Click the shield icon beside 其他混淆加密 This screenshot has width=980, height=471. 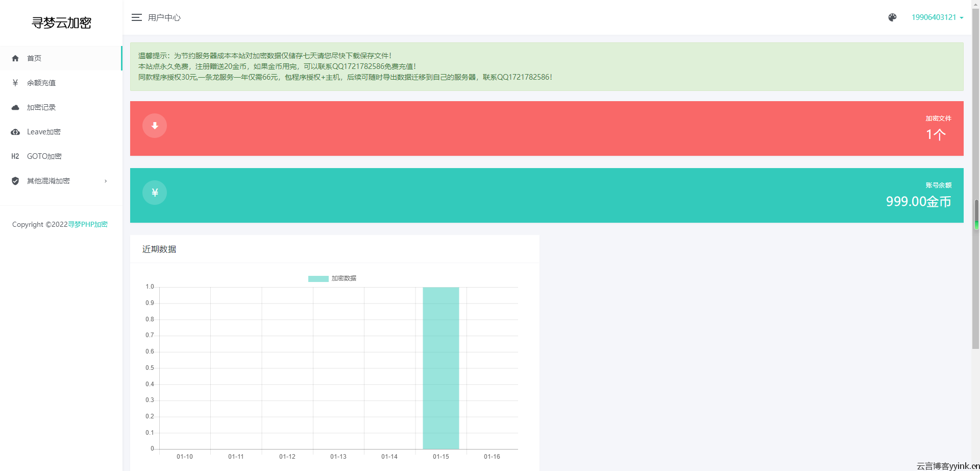pyautogui.click(x=15, y=181)
